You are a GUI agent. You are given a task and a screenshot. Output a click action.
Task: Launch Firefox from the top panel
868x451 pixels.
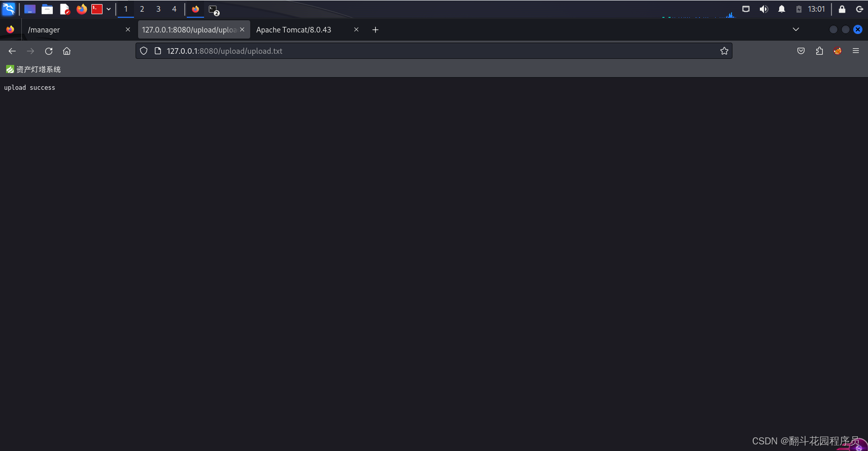82,9
